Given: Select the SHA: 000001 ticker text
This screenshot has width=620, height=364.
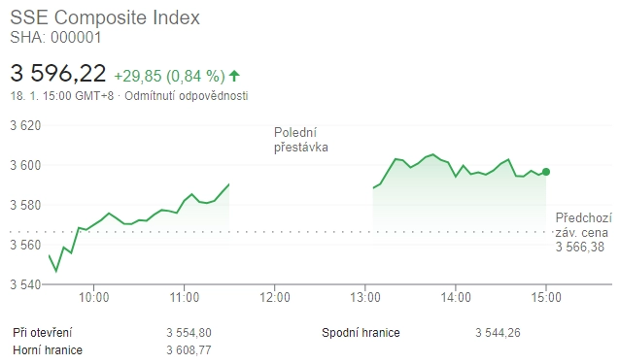Looking at the screenshot, I should pyautogui.click(x=55, y=38).
